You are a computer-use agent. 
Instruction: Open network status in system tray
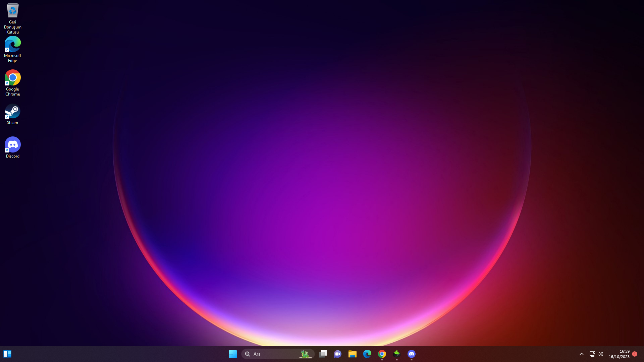(x=592, y=354)
